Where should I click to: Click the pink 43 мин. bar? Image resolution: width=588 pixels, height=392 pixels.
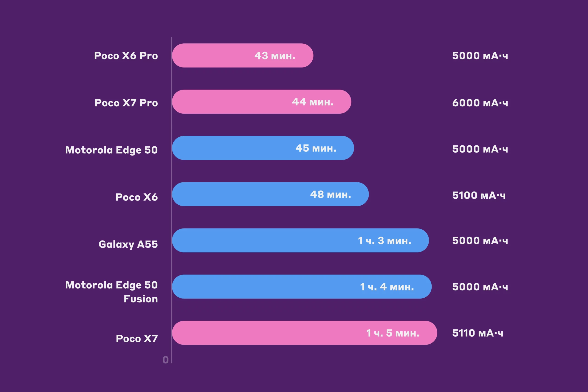click(242, 56)
